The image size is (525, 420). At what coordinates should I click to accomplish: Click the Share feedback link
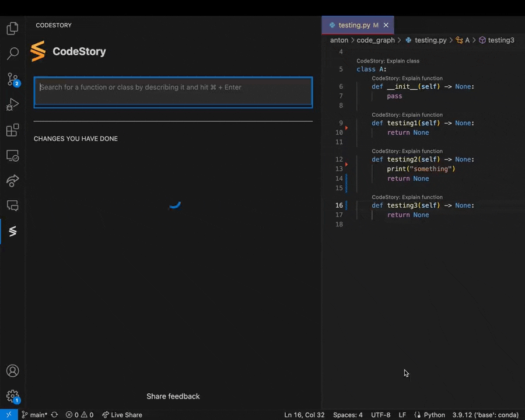pos(173,396)
